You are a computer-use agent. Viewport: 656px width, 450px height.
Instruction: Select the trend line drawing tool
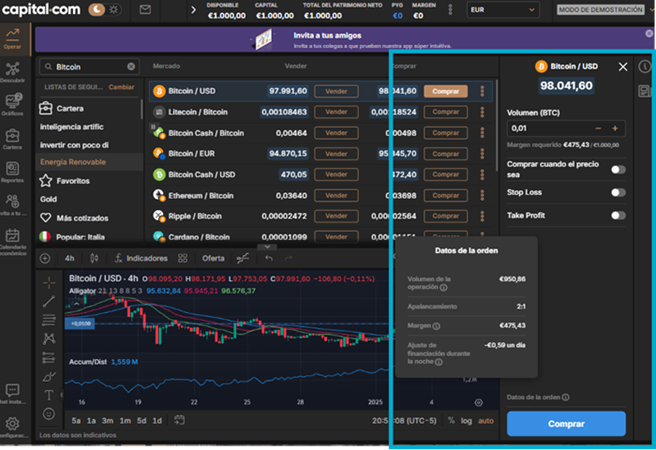(49, 302)
